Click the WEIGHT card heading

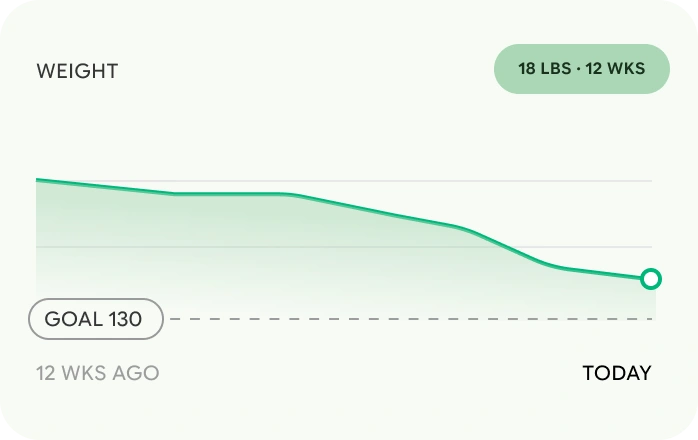point(77,71)
